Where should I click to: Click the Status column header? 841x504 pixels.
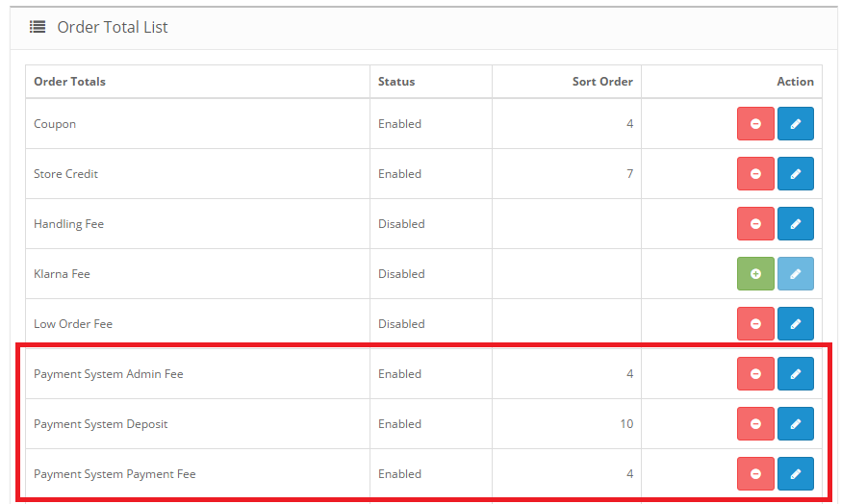click(396, 82)
